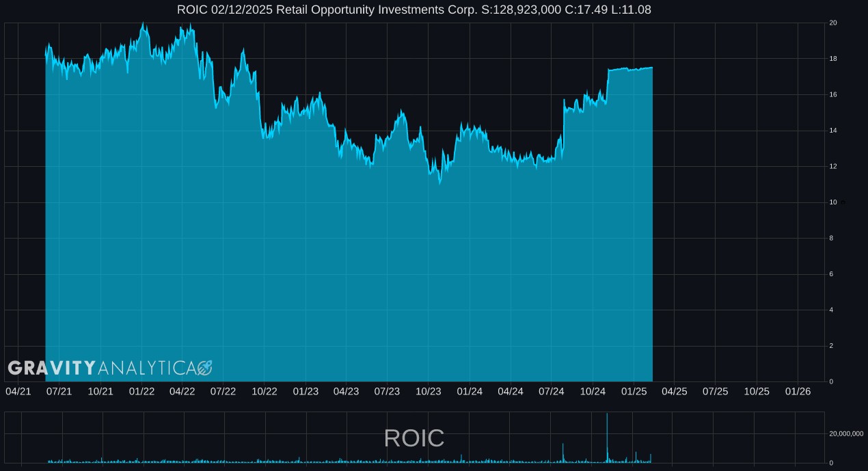The width and height of the screenshot is (868, 471).
Task: Click the 20,000,000 volume axis label
Action: pos(846,434)
